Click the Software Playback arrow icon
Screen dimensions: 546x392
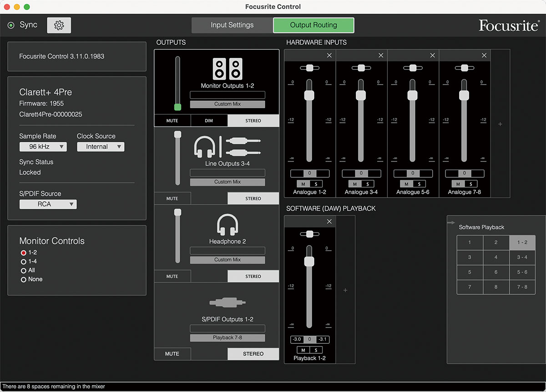coord(451,223)
